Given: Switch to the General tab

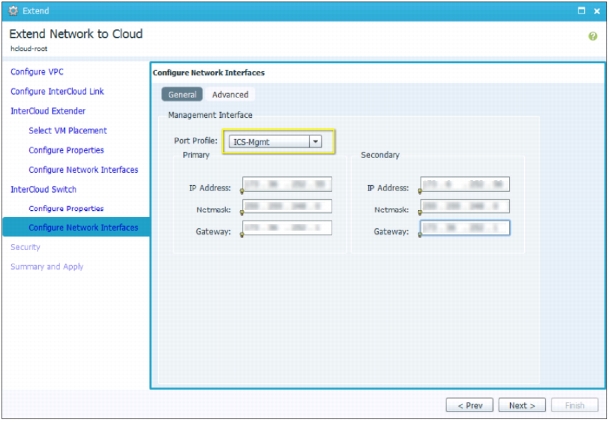Looking at the screenshot, I should [x=182, y=94].
